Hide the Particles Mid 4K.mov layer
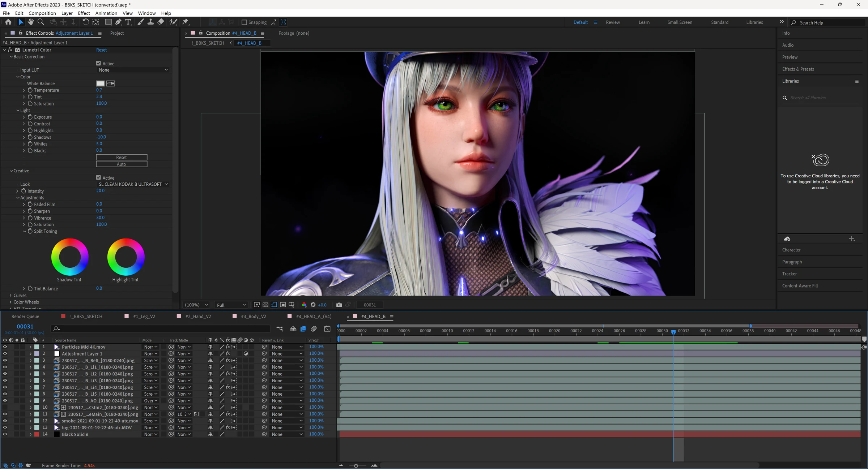The width and height of the screenshot is (868, 469). tap(5, 347)
